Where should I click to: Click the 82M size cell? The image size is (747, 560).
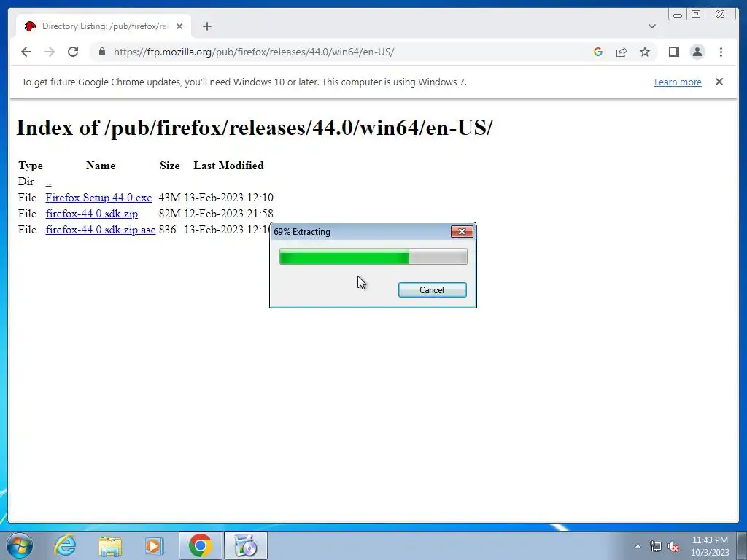coord(169,214)
